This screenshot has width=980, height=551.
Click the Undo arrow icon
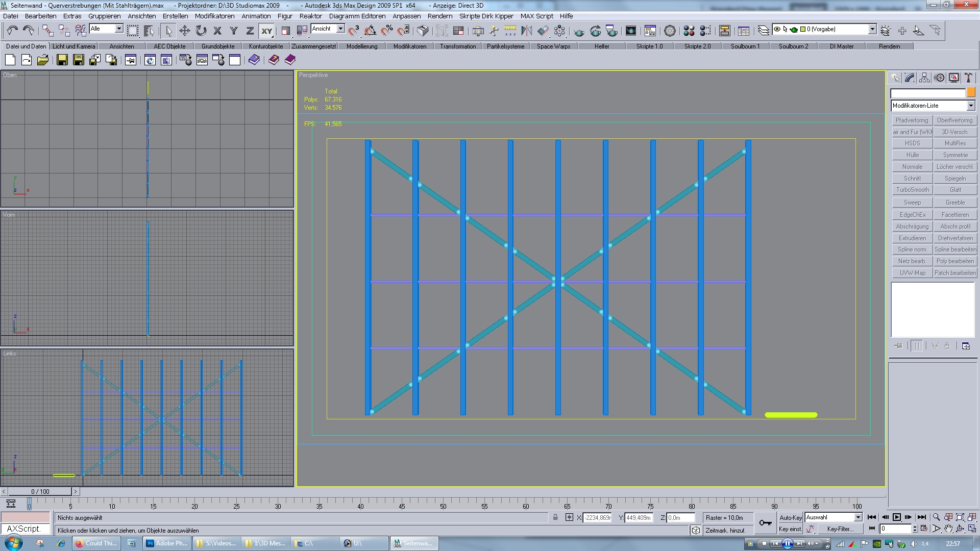point(12,31)
